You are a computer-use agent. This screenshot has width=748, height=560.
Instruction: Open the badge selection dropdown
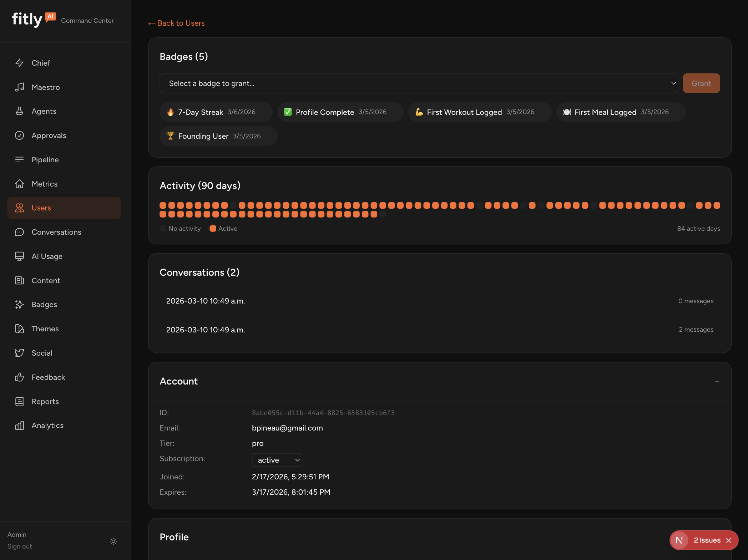pos(419,83)
